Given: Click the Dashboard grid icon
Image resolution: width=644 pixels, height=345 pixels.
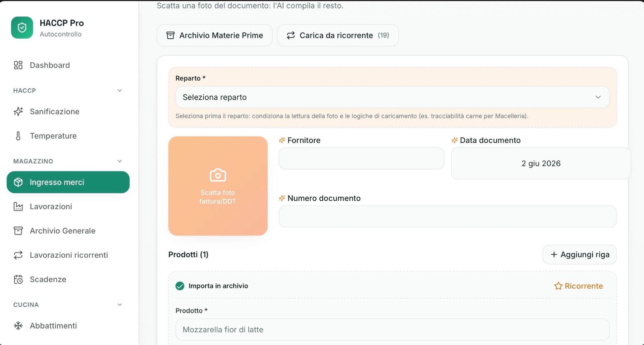Looking at the screenshot, I should click(18, 65).
